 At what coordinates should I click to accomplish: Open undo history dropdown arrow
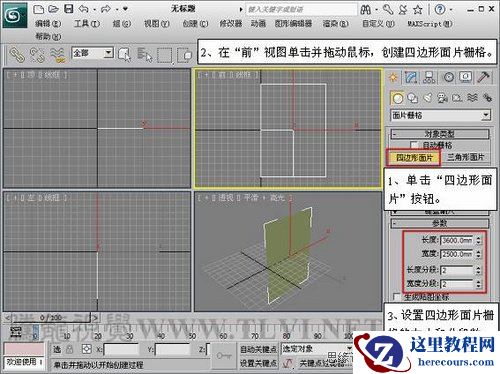(95, 10)
